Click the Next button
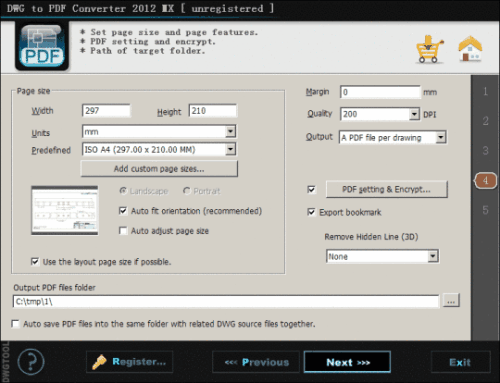Screen dimensions: 500x383 tap(347, 362)
